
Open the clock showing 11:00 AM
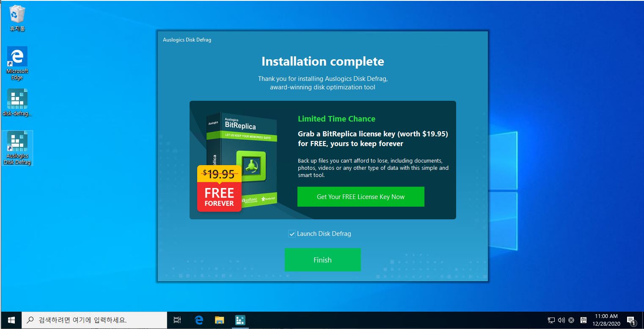click(606, 320)
